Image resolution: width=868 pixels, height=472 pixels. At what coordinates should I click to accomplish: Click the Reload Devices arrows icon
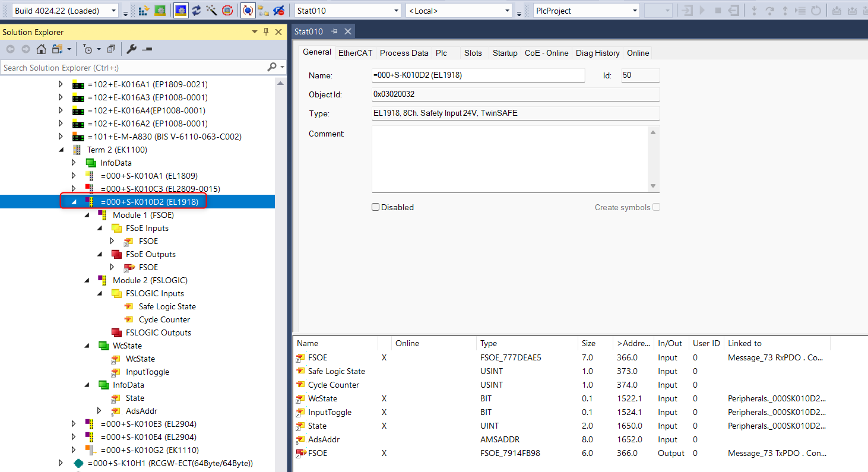197,11
